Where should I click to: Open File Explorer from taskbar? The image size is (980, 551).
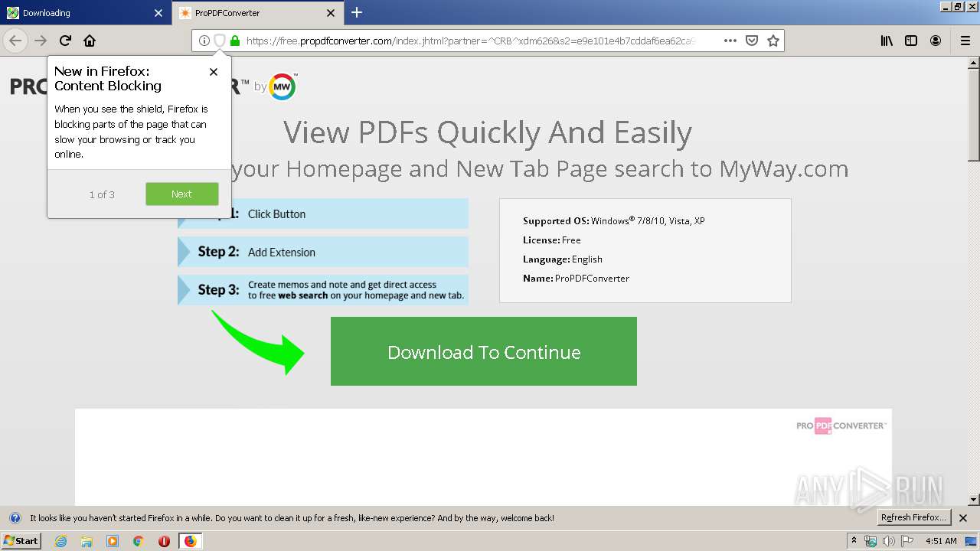tap(87, 541)
